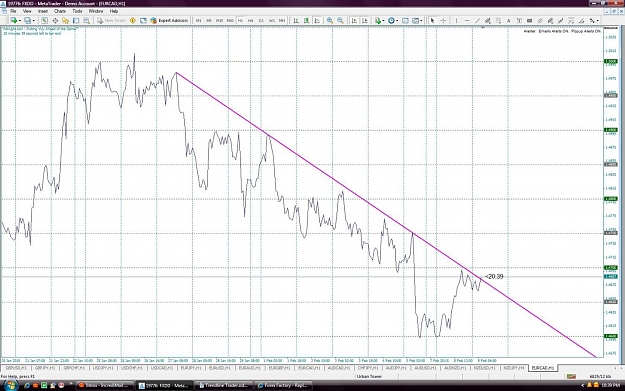Open the Tools menu
Image resolution: width=625 pixels, height=391 pixels.
pyautogui.click(x=77, y=11)
